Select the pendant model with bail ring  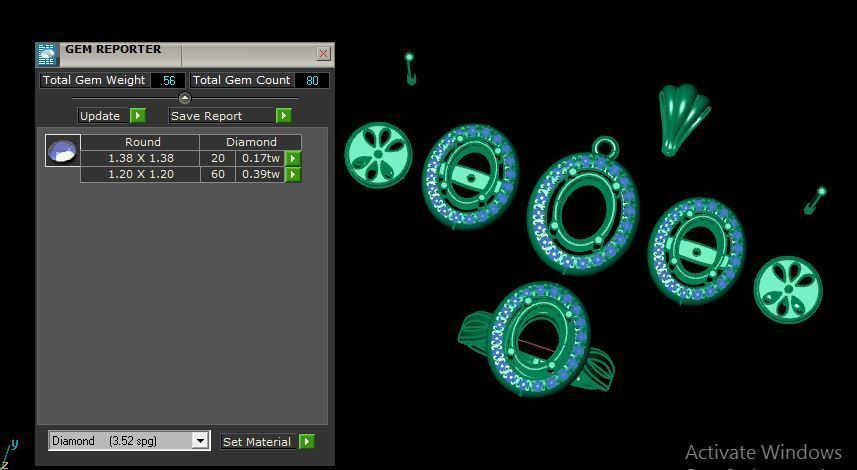[x=583, y=207]
